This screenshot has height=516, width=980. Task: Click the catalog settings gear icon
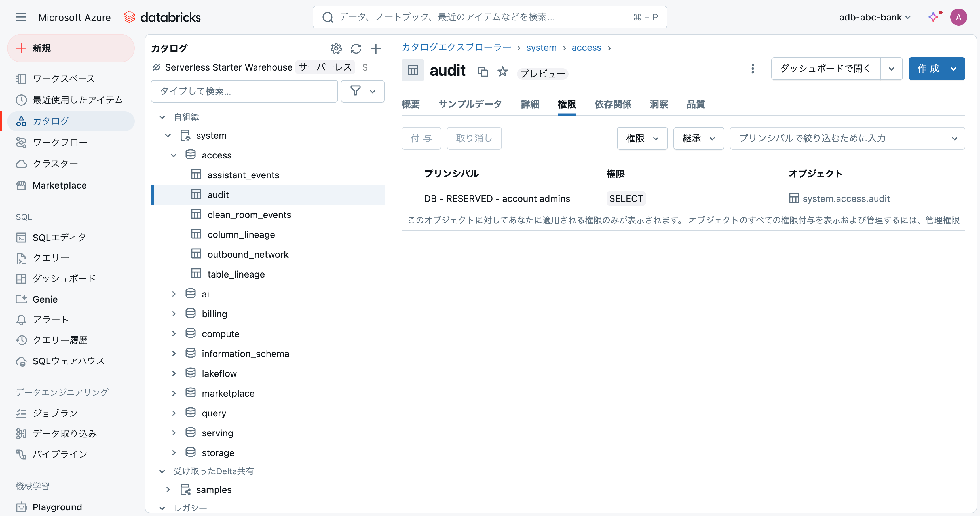336,49
